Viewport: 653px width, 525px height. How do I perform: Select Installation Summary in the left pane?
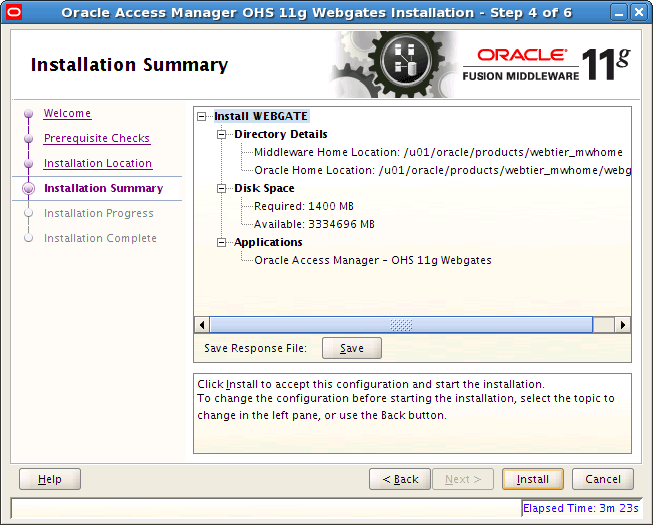pos(104,188)
